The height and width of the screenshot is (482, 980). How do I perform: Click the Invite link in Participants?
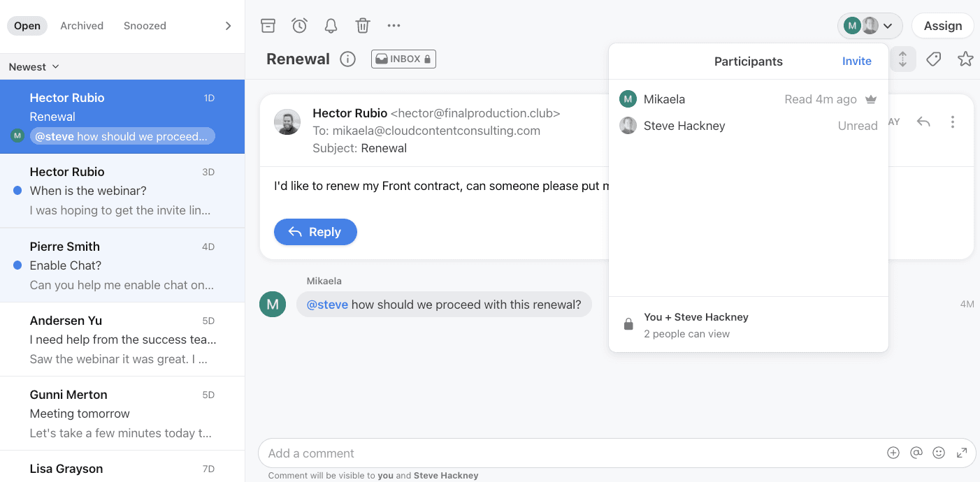pos(856,61)
